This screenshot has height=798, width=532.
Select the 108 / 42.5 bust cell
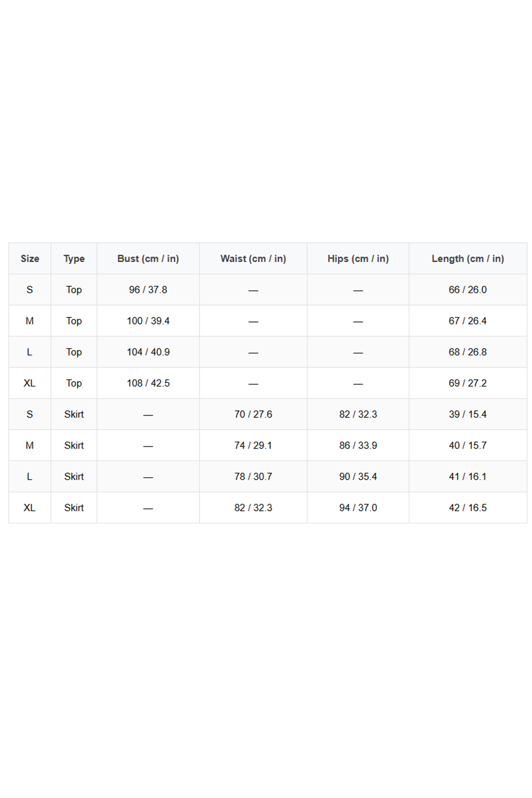(x=148, y=383)
